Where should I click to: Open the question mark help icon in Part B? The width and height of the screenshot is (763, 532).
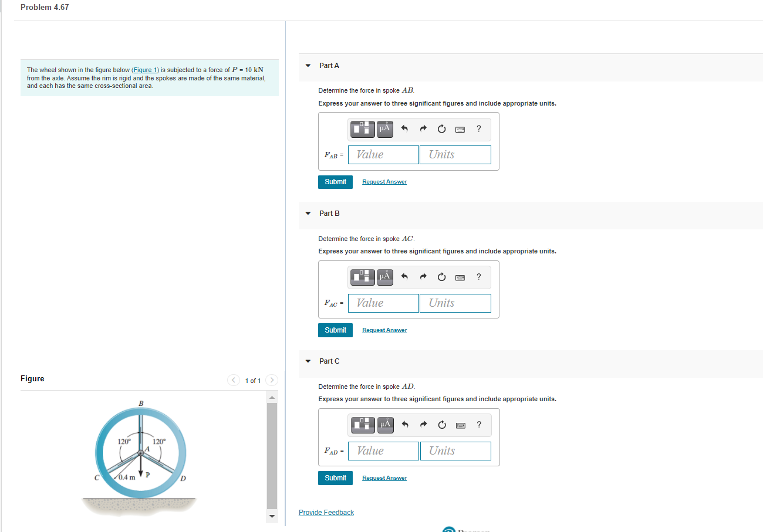tap(478, 277)
